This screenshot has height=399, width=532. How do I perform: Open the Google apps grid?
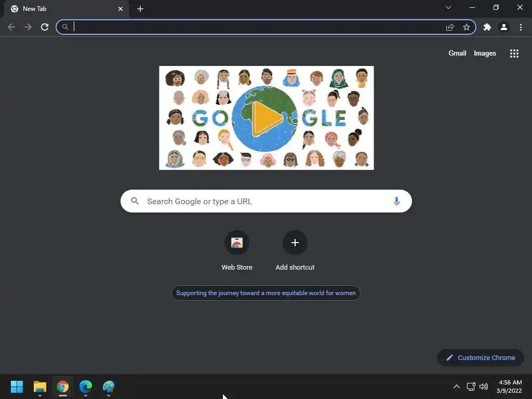514,54
